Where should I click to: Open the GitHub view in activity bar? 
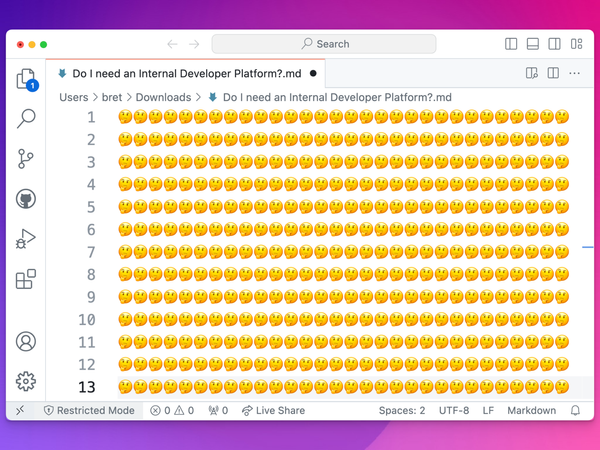click(x=26, y=199)
